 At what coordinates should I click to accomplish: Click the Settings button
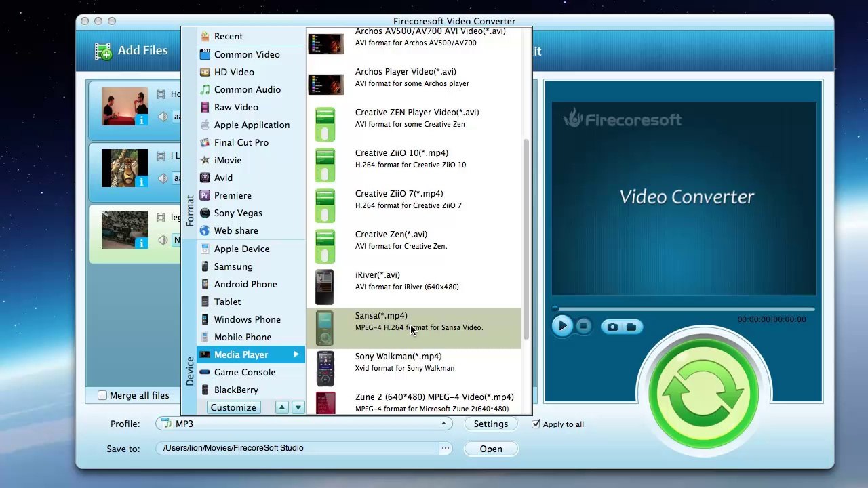491,424
